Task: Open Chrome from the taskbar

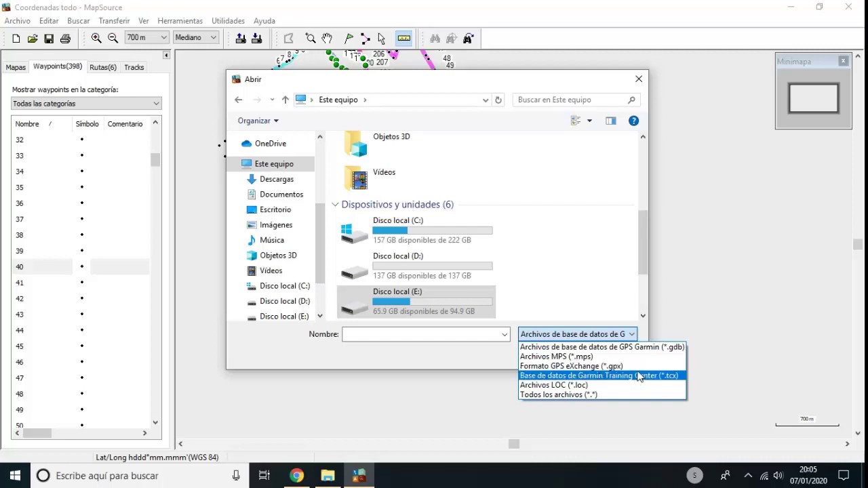Action: pos(296,476)
